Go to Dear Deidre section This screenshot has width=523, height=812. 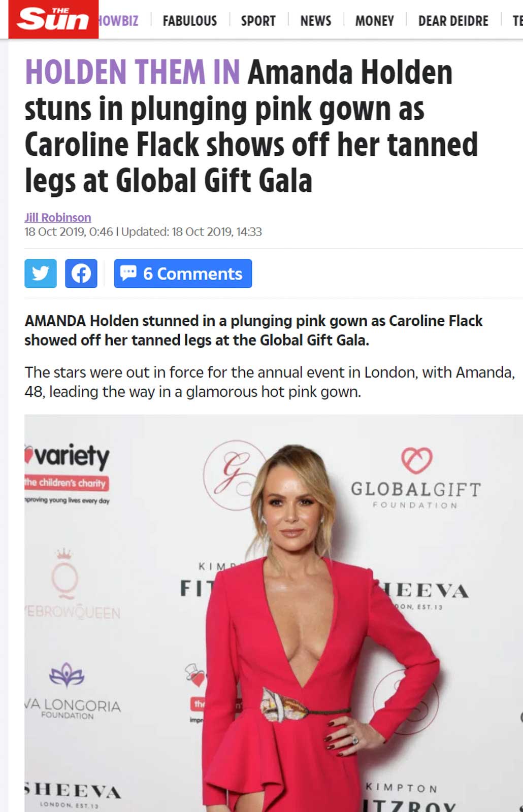[x=453, y=21]
